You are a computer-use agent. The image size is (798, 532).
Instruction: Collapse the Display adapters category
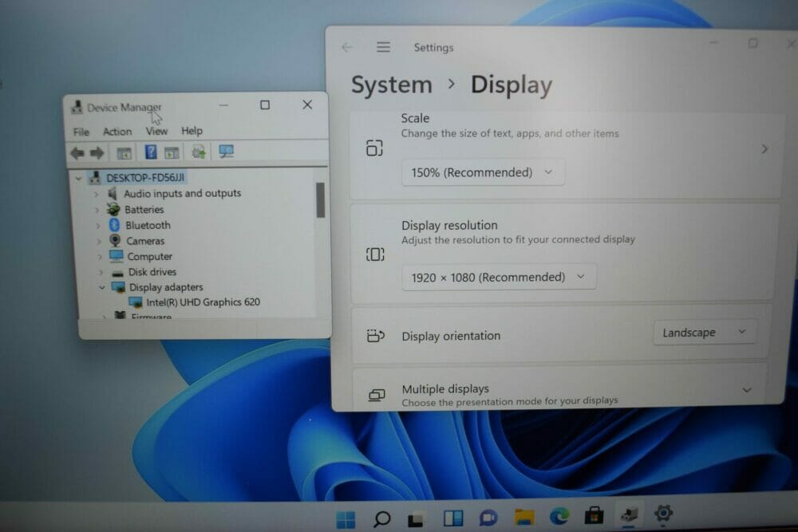pos(102,287)
